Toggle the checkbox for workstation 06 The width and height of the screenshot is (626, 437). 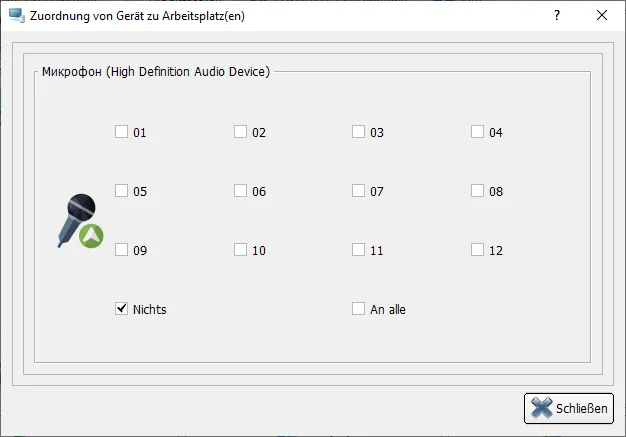(x=241, y=190)
